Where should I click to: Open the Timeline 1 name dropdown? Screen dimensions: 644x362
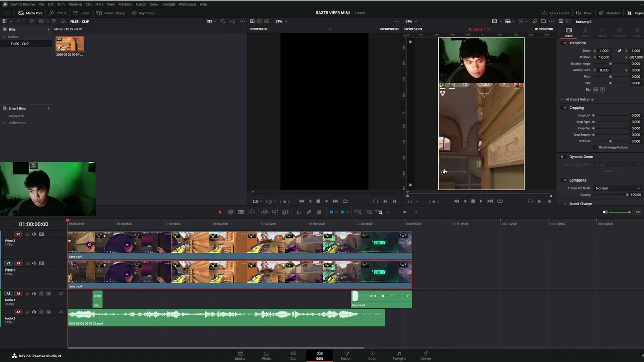478,29
